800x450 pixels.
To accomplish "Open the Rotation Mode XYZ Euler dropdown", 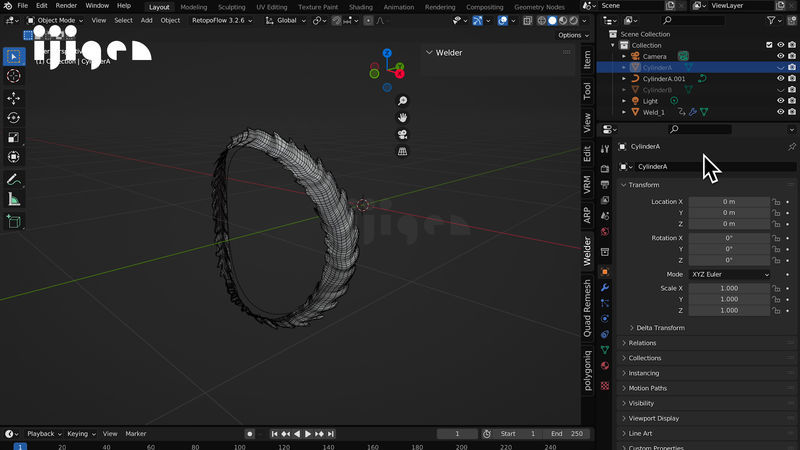I will coord(729,274).
